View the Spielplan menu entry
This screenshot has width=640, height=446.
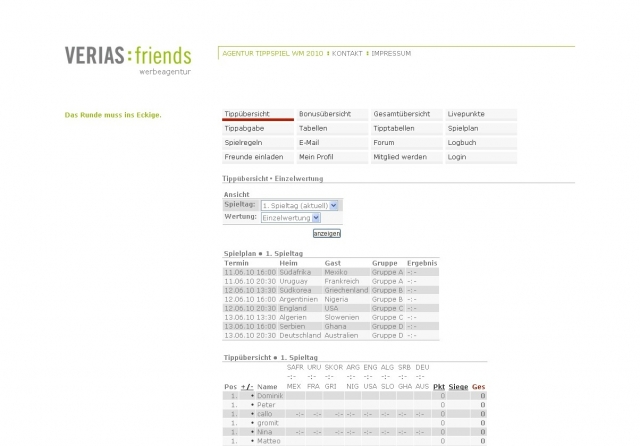coord(463,129)
